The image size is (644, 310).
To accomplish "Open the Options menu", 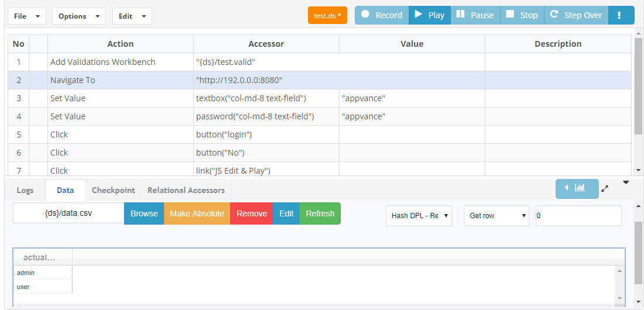I will (x=79, y=16).
